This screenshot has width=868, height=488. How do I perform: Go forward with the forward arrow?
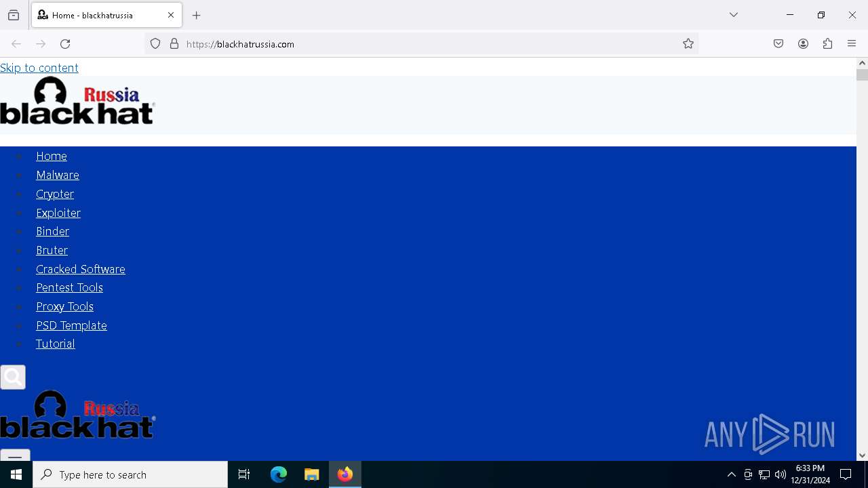pyautogui.click(x=41, y=44)
